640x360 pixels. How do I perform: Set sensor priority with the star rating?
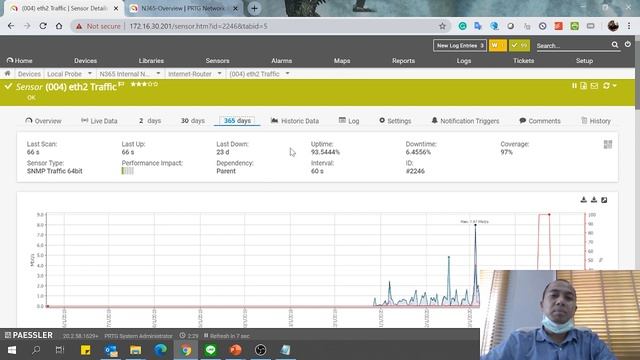click(144, 84)
